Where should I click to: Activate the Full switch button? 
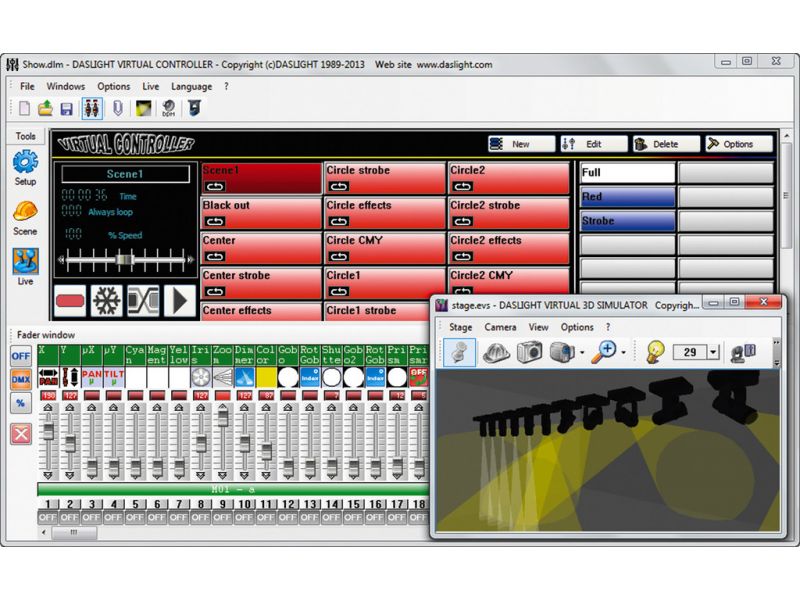[628, 173]
